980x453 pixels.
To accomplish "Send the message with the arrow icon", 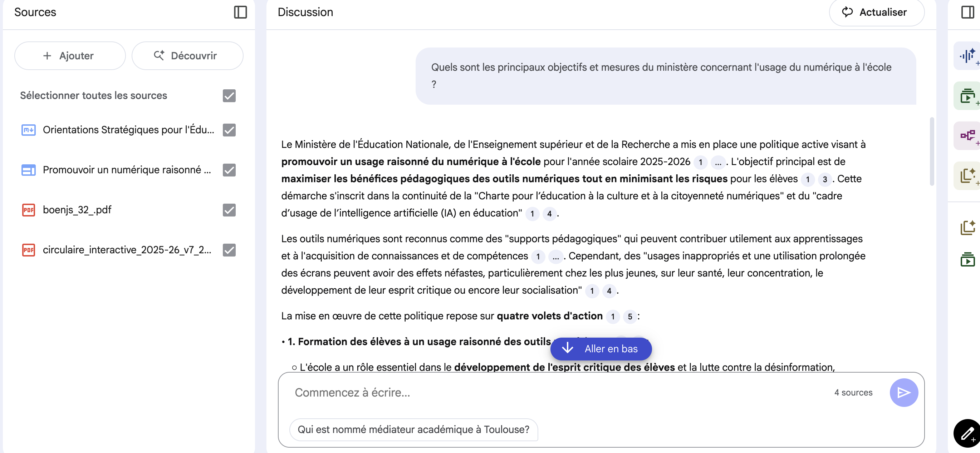I will tap(903, 393).
